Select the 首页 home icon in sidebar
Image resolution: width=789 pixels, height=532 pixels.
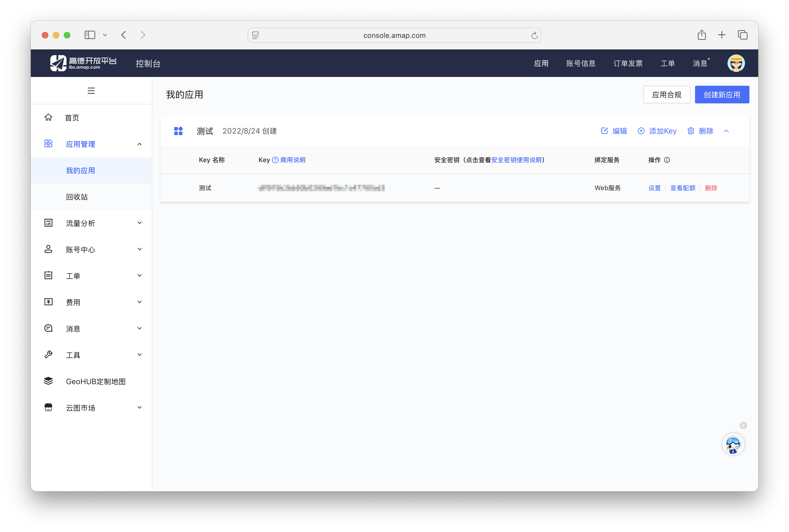coord(49,117)
